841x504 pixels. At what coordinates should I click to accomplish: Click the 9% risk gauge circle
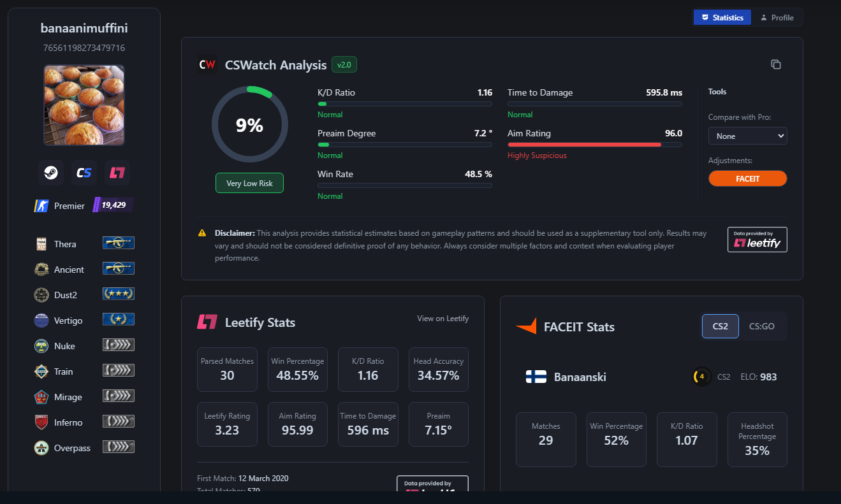(250, 125)
